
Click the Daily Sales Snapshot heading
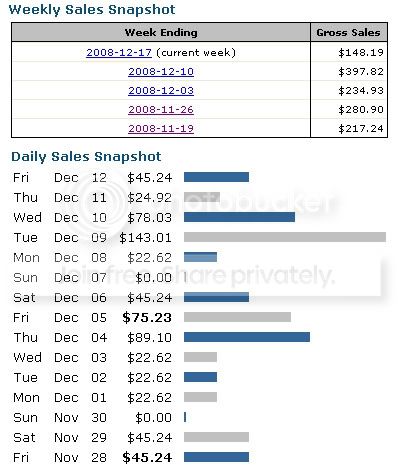click(86, 157)
